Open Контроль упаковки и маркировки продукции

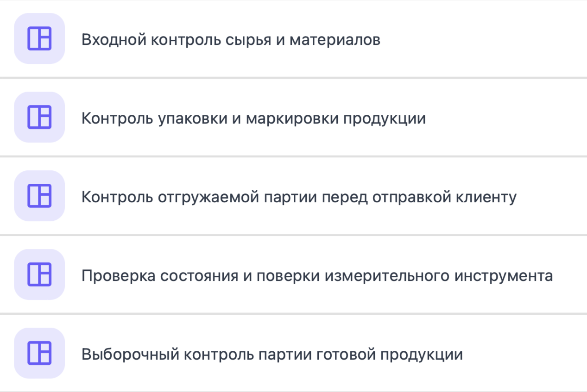[253, 118]
